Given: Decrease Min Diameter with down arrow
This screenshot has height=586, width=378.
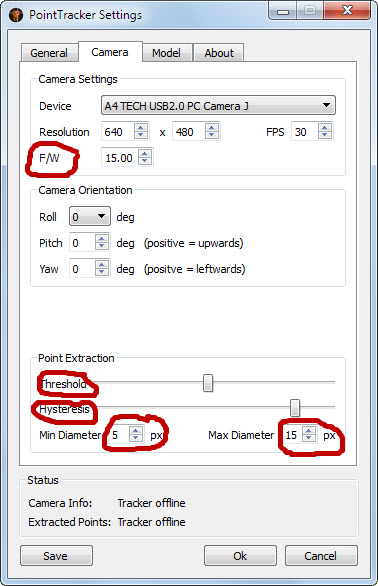Looking at the screenshot, I should 136,438.
